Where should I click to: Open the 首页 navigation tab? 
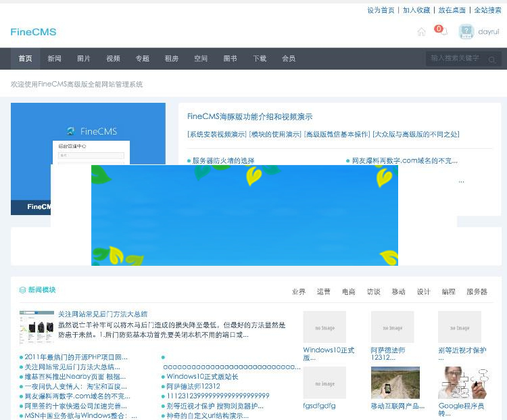coord(25,59)
